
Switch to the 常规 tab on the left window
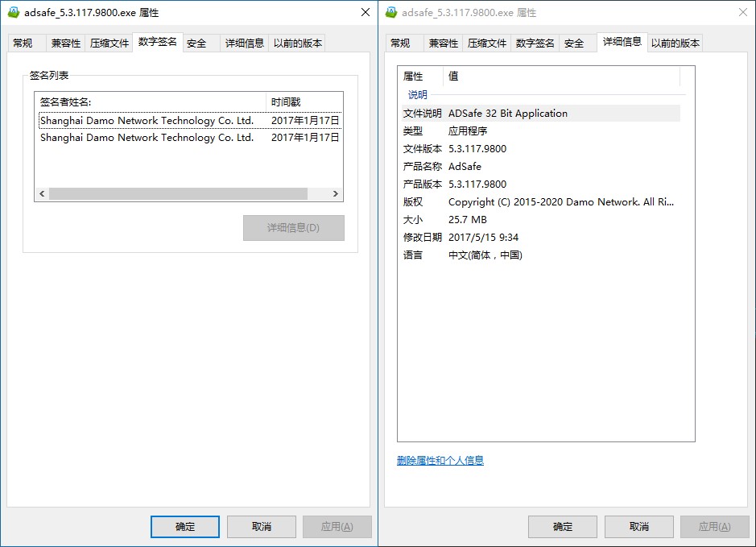pos(25,43)
